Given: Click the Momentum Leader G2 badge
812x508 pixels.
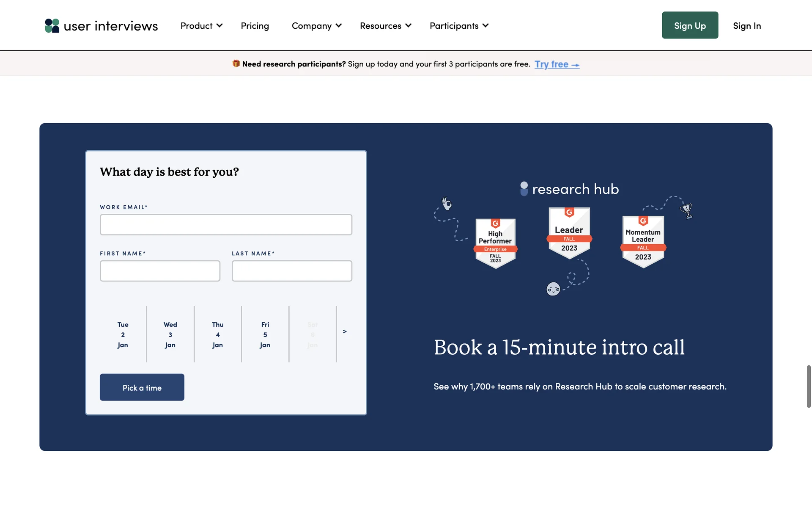Looking at the screenshot, I should (x=643, y=242).
